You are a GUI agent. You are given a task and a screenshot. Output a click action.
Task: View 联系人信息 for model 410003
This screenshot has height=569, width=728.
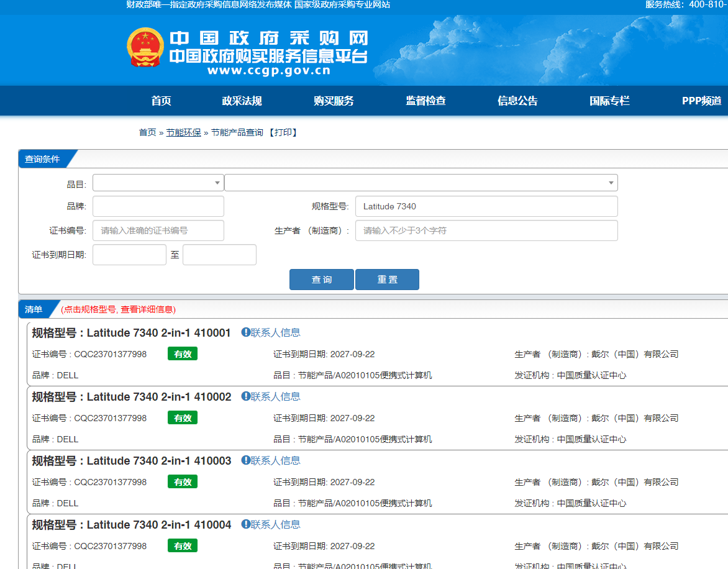point(275,461)
